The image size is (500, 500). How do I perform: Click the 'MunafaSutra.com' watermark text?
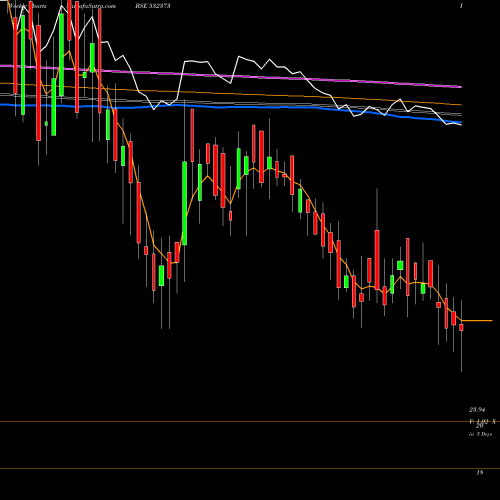point(91,6)
